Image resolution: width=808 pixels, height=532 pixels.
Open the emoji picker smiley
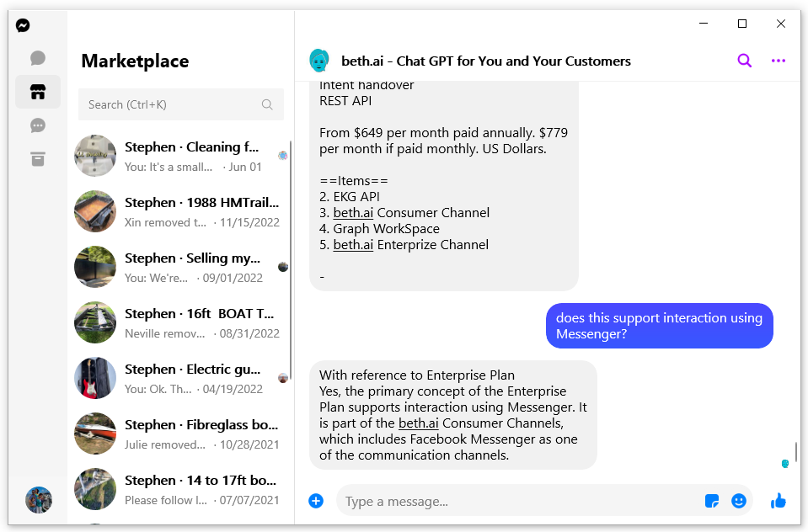pyautogui.click(x=738, y=501)
